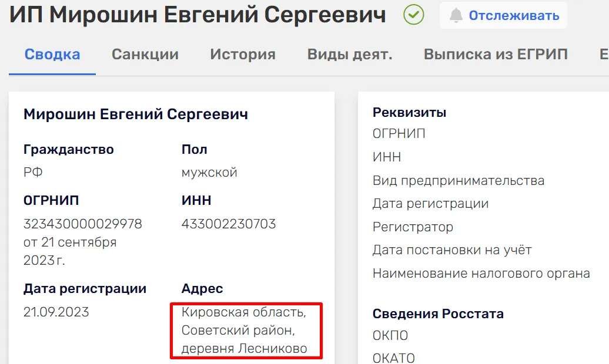This screenshot has width=609, height=364.
Task: Click the Вид предпринимательства row
Action: click(x=459, y=181)
